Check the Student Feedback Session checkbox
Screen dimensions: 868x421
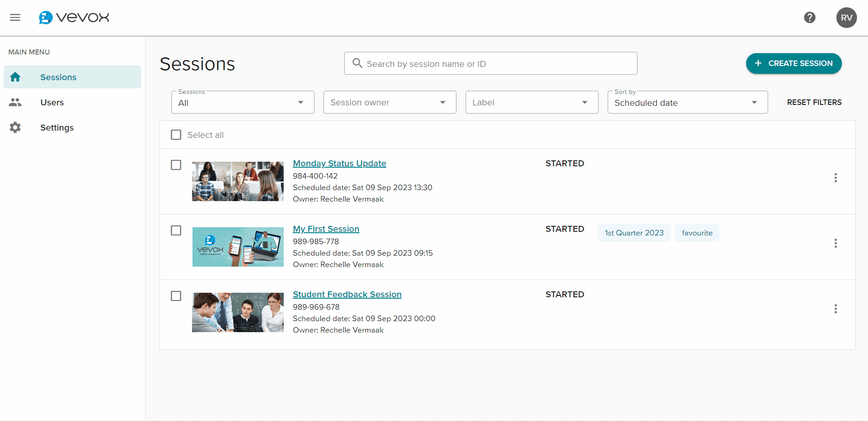(x=176, y=296)
